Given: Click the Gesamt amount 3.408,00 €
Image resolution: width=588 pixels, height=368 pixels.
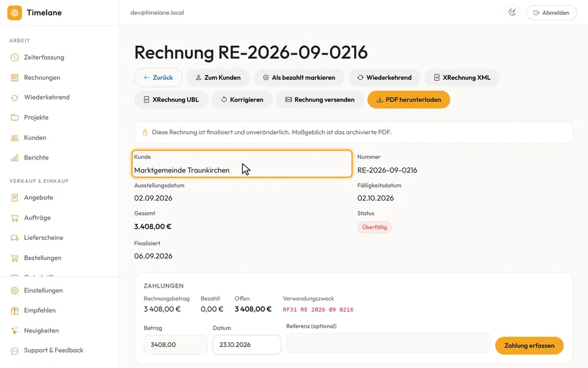Looking at the screenshot, I should point(153,227).
